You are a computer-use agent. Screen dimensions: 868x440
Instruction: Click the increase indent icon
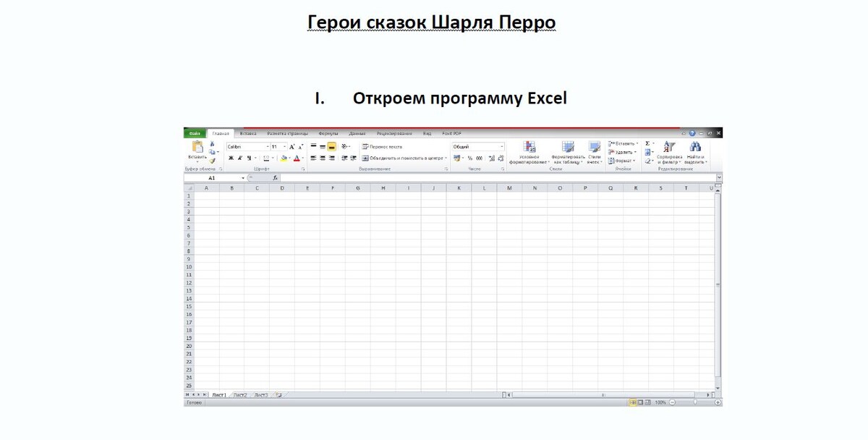[x=353, y=158]
